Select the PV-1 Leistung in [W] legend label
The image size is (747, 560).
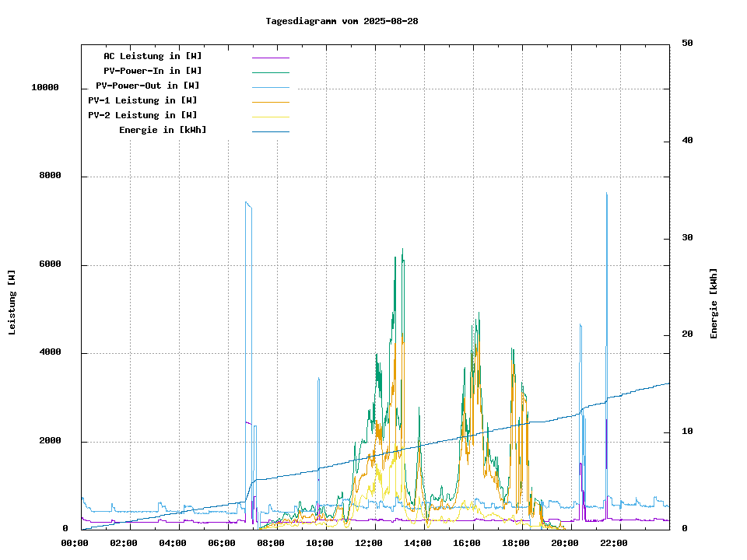142,100
